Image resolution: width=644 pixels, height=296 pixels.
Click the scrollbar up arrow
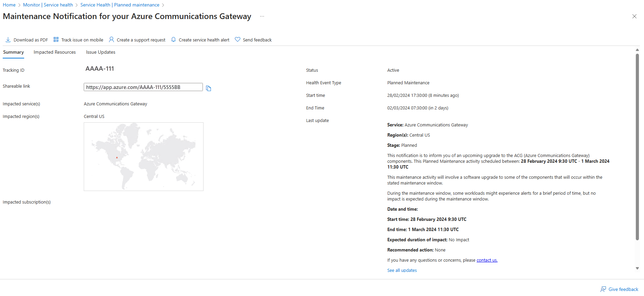638,50
